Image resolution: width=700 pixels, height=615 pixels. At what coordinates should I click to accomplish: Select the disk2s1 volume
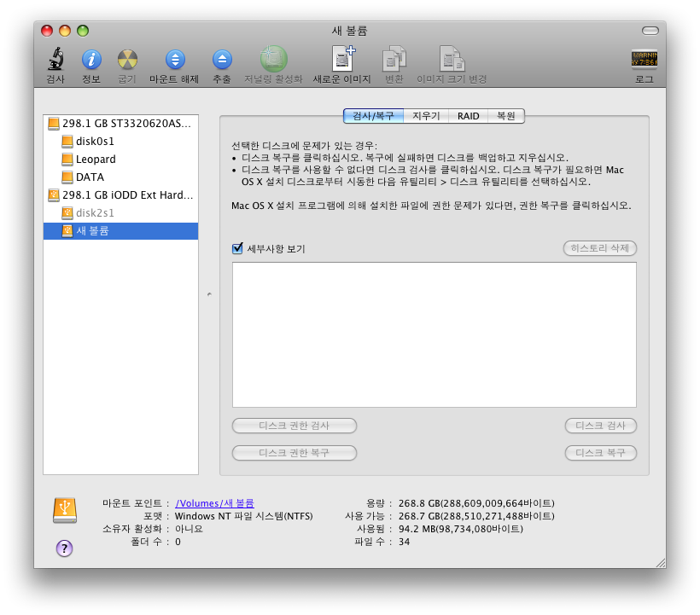[x=120, y=212]
